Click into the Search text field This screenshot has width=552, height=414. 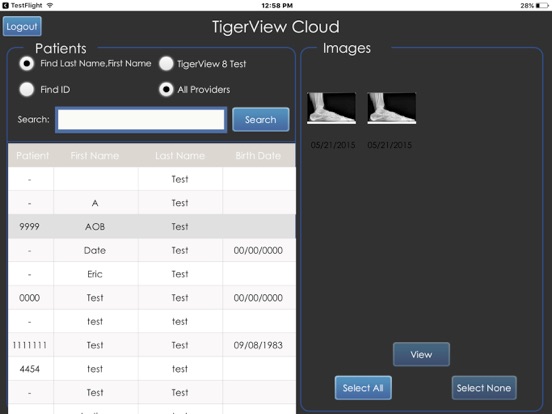click(141, 120)
